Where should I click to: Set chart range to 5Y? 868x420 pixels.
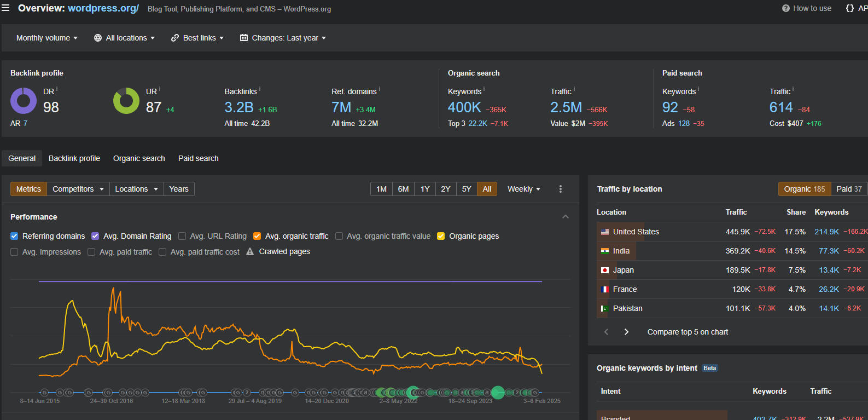pos(467,189)
